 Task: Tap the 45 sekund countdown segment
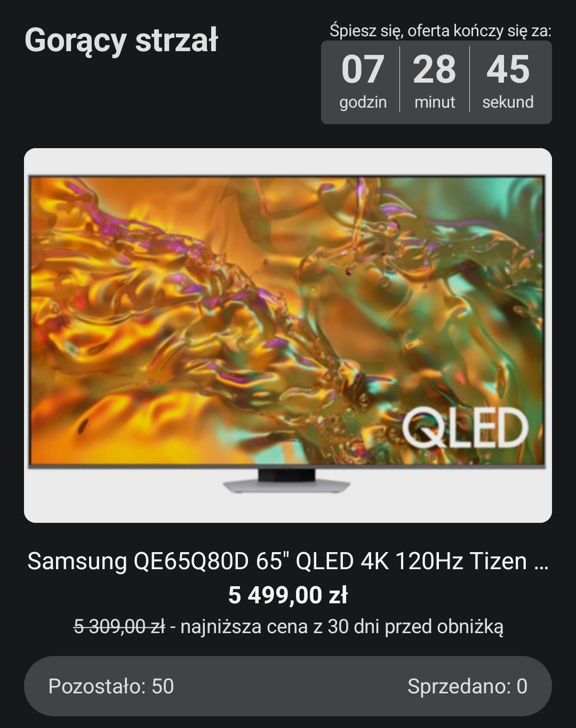508,80
